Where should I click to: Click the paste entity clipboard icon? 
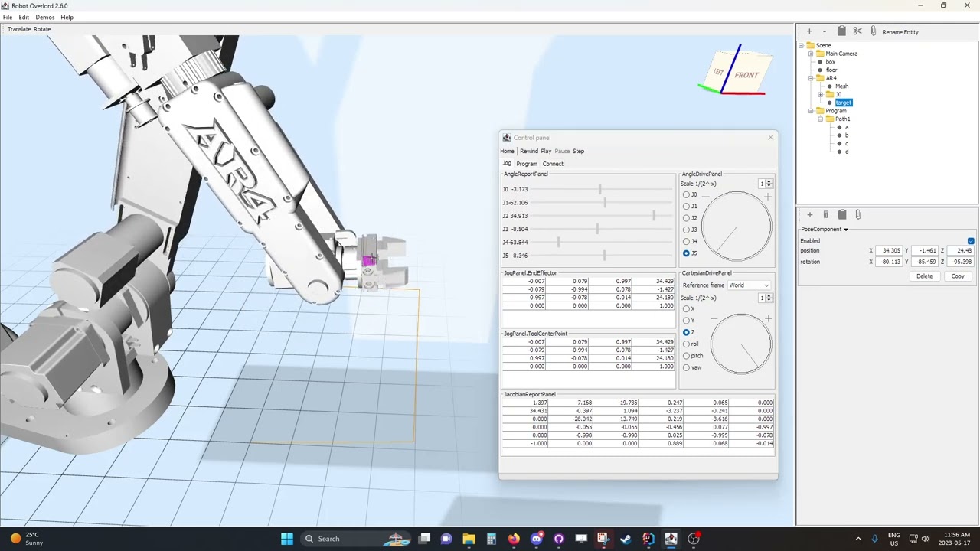coord(841,31)
